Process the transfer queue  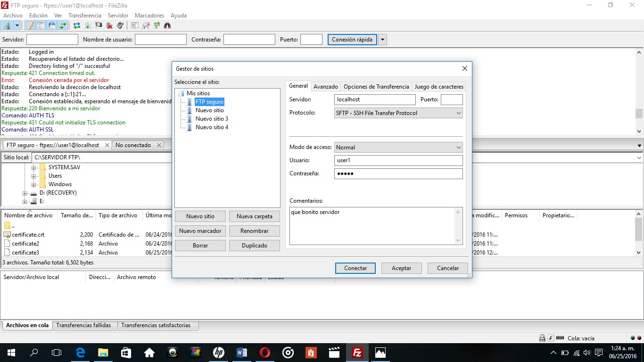click(x=87, y=25)
